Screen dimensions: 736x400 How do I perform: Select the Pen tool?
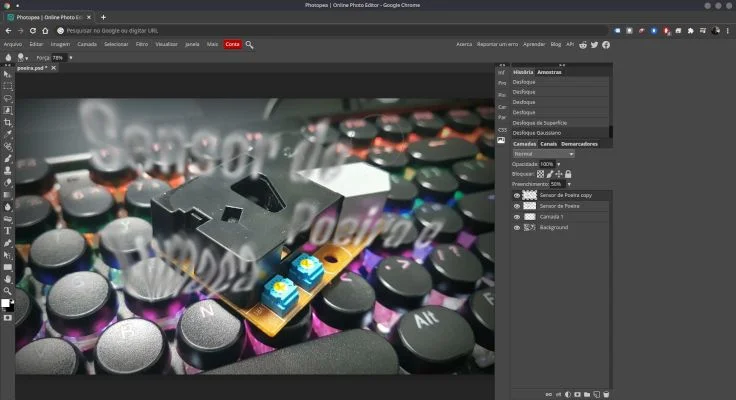8,243
